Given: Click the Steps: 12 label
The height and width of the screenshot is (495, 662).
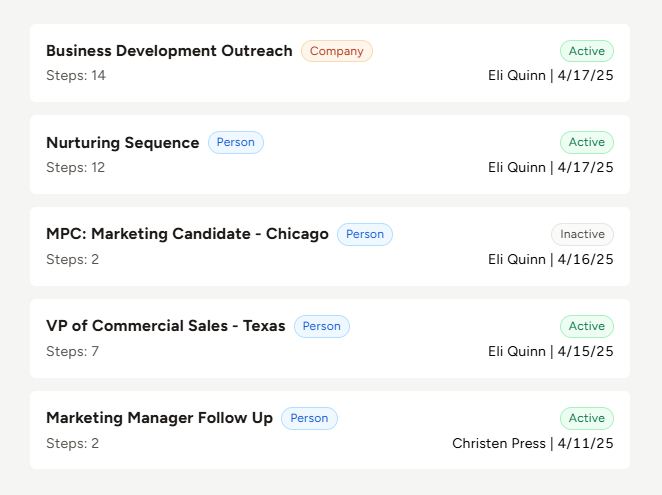Looking at the screenshot, I should coord(76,167).
